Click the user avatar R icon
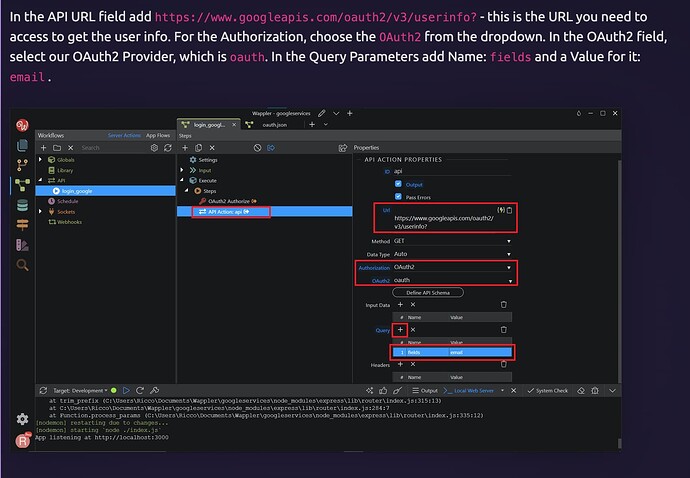Image resolution: width=690 pixels, height=478 pixels. pyautogui.click(x=22, y=441)
